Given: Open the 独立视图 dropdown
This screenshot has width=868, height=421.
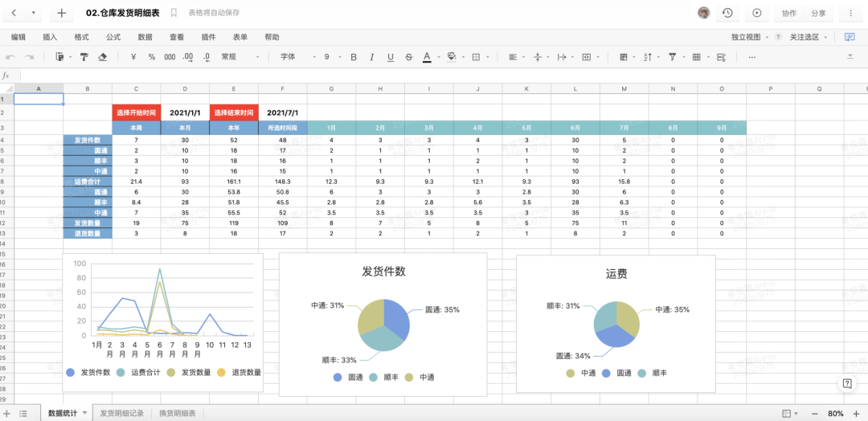Looking at the screenshot, I should pos(750,37).
